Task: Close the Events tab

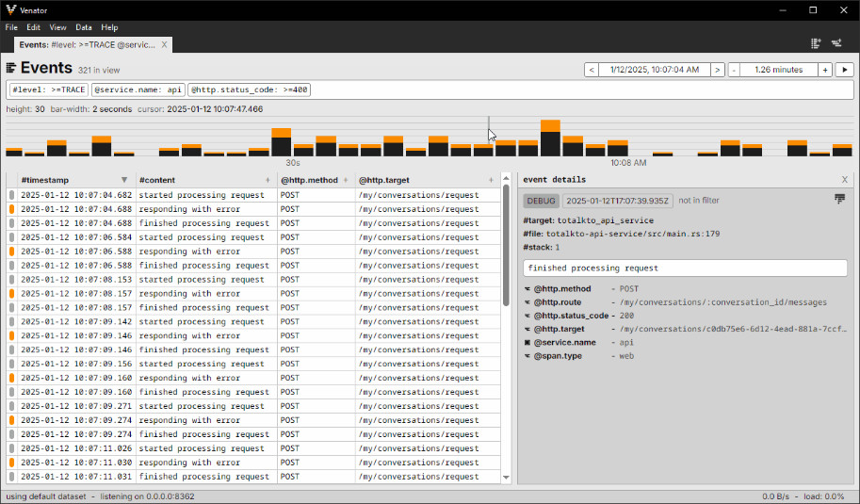Action: [x=164, y=44]
